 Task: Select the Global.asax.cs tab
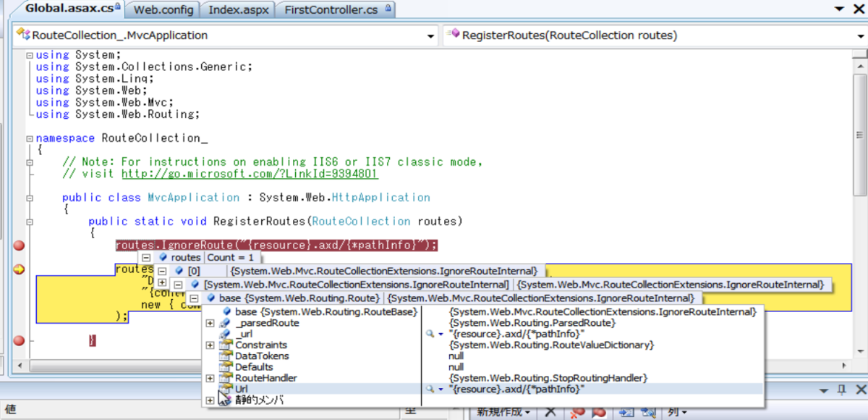pos(69,9)
